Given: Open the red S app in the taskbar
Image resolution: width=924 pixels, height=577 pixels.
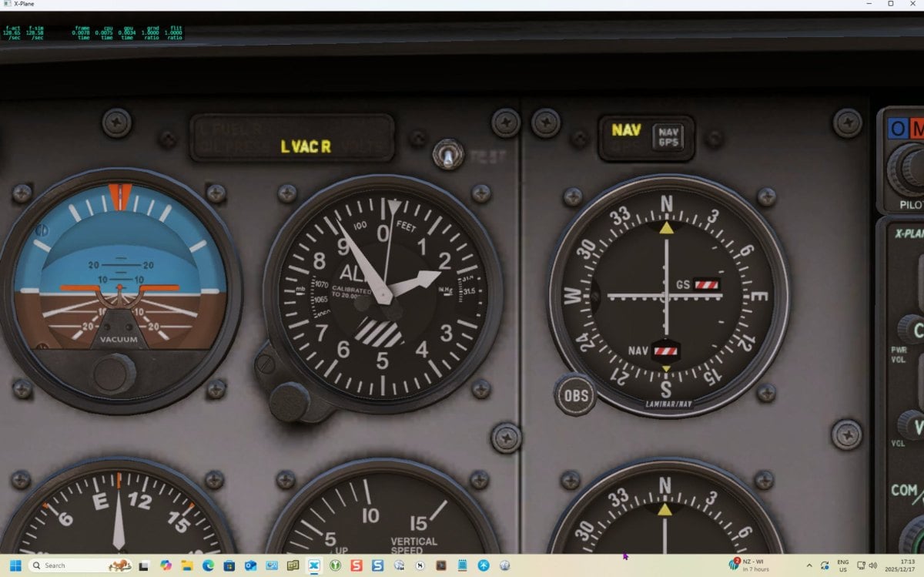Looking at the screenshot, I should click(x=356, y=565).
